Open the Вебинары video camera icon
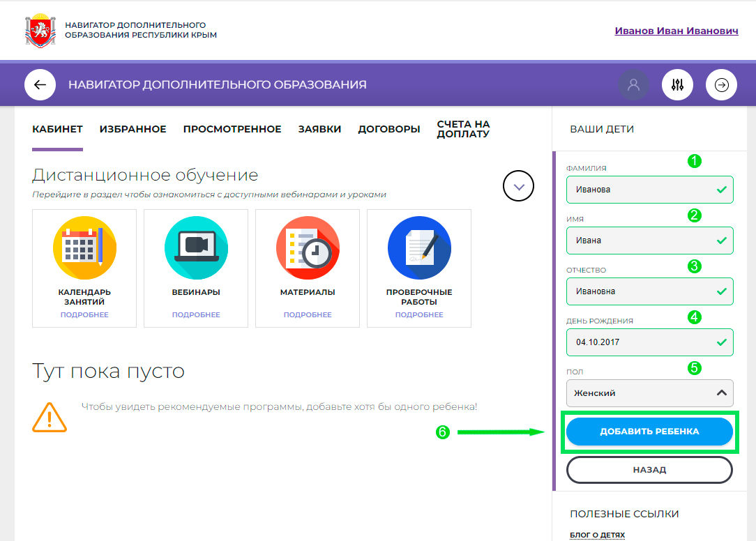This screenshot has width=756, height=541. click(x=196, y=248)
